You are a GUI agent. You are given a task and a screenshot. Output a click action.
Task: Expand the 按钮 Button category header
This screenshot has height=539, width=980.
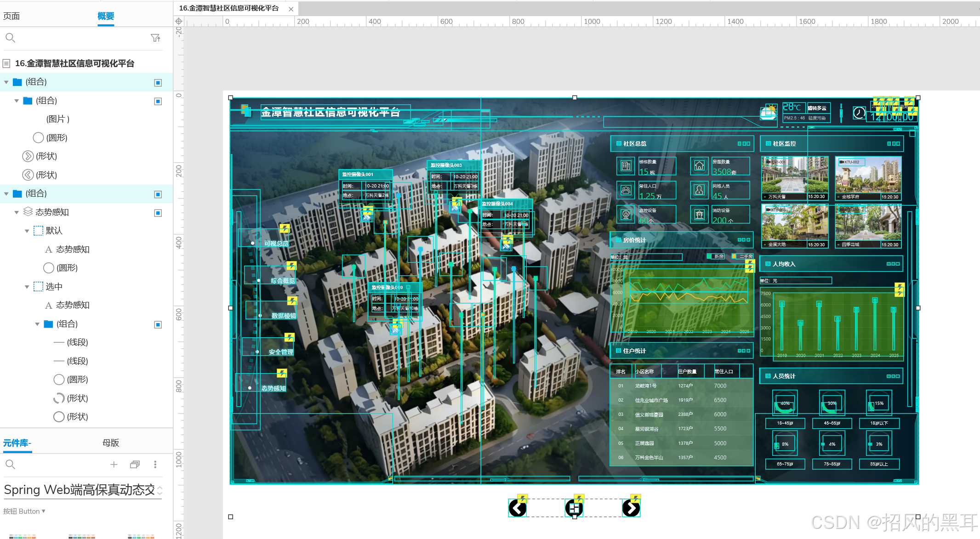coord(24,511)
